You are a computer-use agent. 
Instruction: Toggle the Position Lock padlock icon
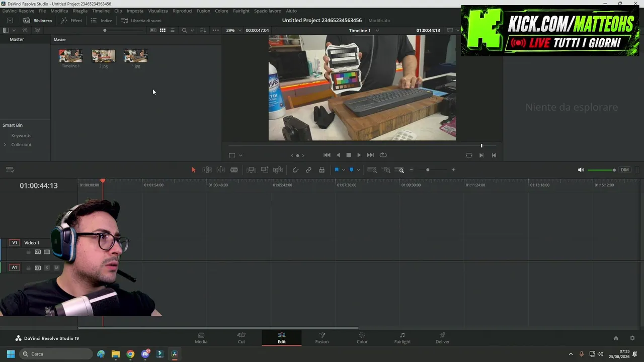(321, 170)
